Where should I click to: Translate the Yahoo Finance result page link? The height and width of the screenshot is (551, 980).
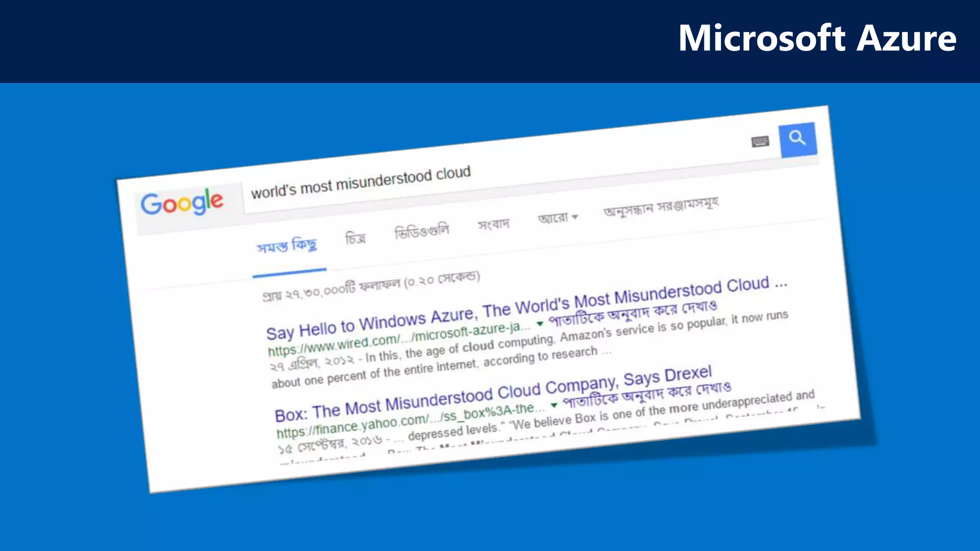click(647, 395)
